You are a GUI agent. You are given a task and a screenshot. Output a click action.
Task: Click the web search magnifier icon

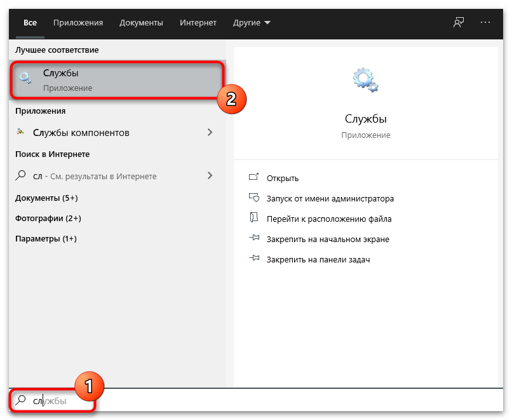point(21,176)
